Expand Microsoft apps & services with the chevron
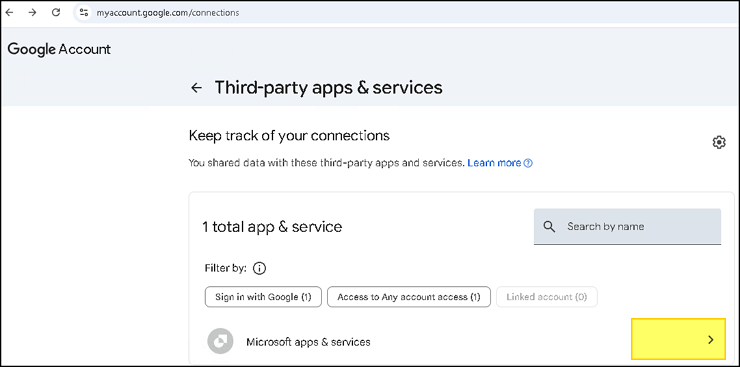Screen dimensions: 740x367 point(711,340)
